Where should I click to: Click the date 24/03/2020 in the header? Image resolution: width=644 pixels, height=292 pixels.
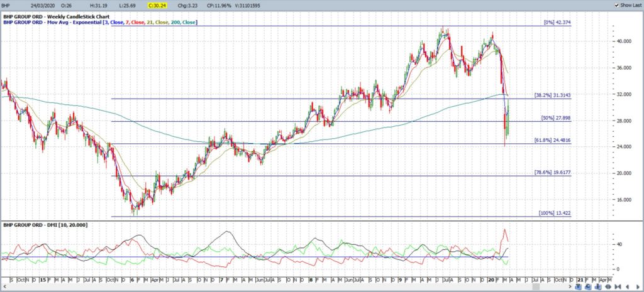(43, 5)
